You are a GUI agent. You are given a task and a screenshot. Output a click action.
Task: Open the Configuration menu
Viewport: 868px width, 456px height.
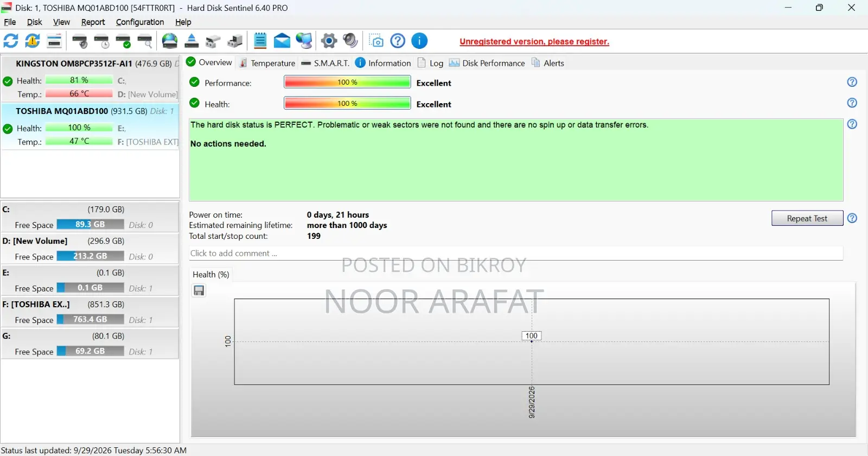(140, 22)
